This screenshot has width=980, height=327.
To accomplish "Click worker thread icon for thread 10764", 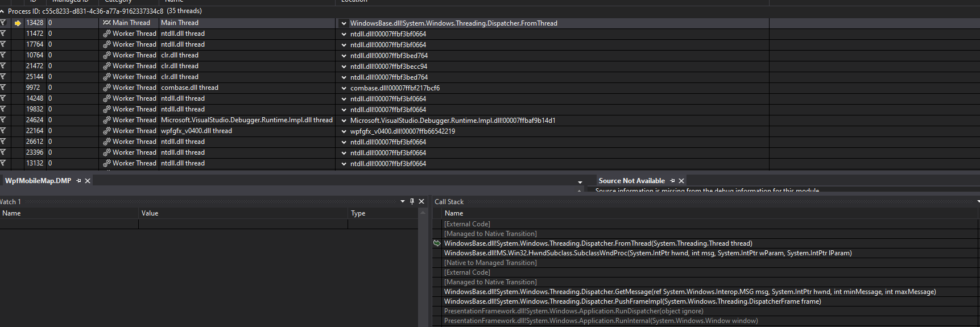I will click(x=106, y=55).
